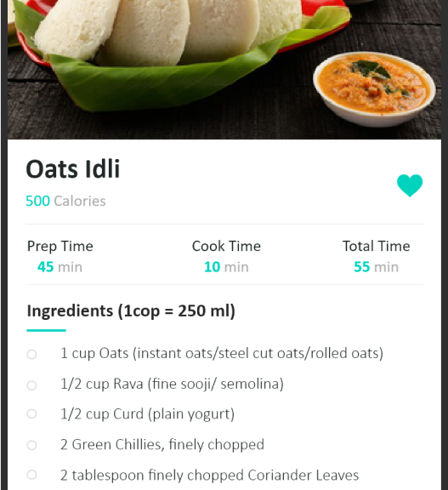This screenshot has height=490, width=448.
Task: Tap the Prep Time heading
Action: (x=60, y=246)
